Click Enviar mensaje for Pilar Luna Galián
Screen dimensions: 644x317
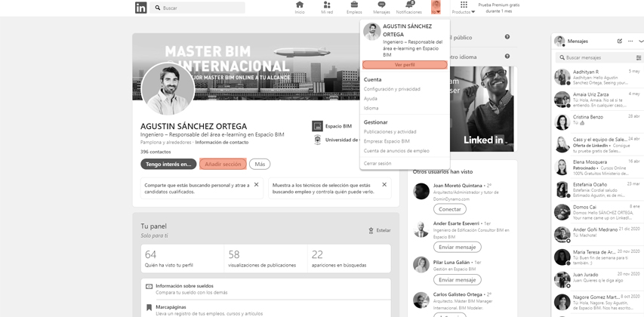click(457, 280)
